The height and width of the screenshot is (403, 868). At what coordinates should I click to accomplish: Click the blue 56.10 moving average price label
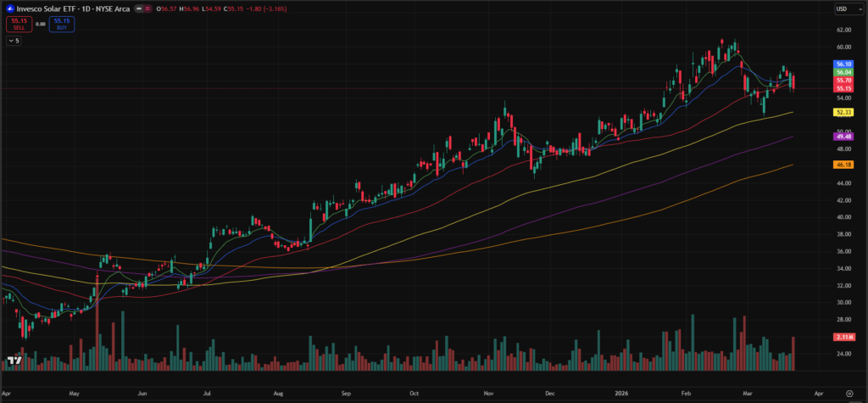pos(843,64)
